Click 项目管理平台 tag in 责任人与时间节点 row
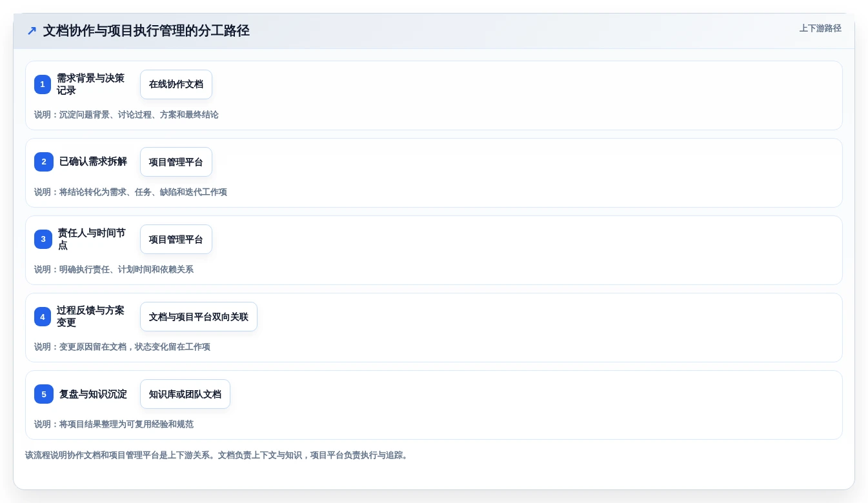868x503 pixels. [176, 239]
